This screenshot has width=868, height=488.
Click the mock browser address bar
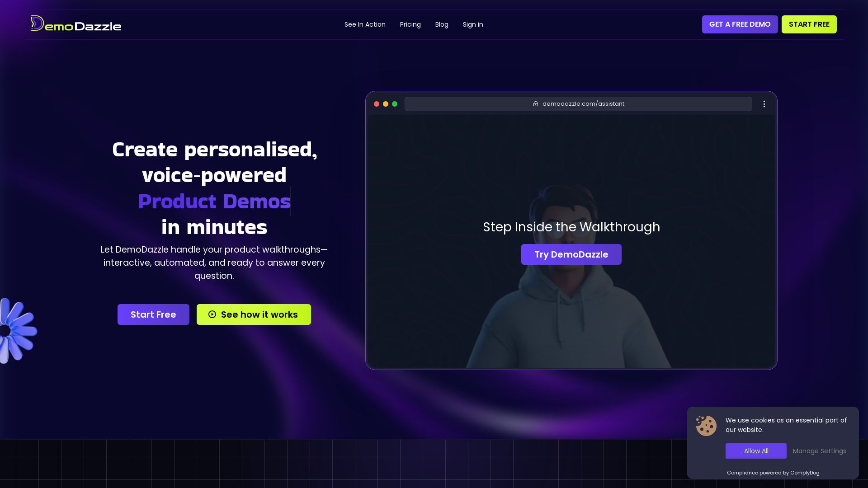(x=578, y=104)
